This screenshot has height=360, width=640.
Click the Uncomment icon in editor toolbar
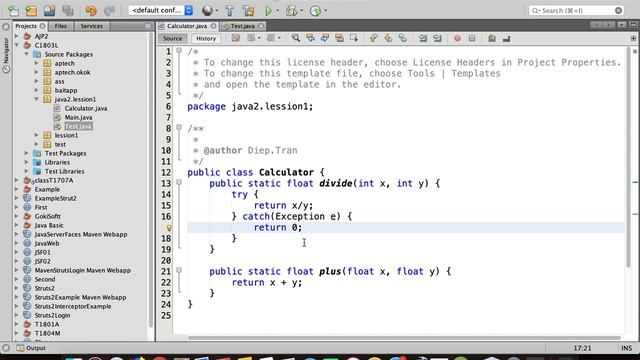506,38
